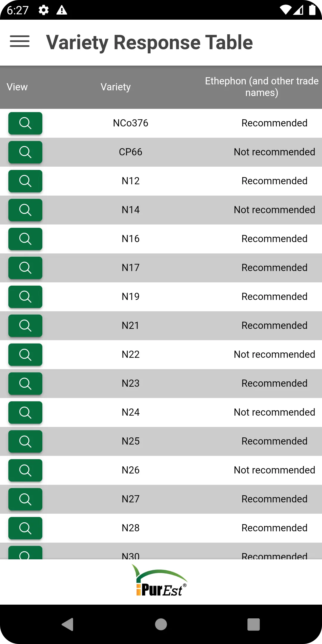This screenshot has width=322, height=644.
Task: Open recent apps with the square button
Action: (254, 624)
